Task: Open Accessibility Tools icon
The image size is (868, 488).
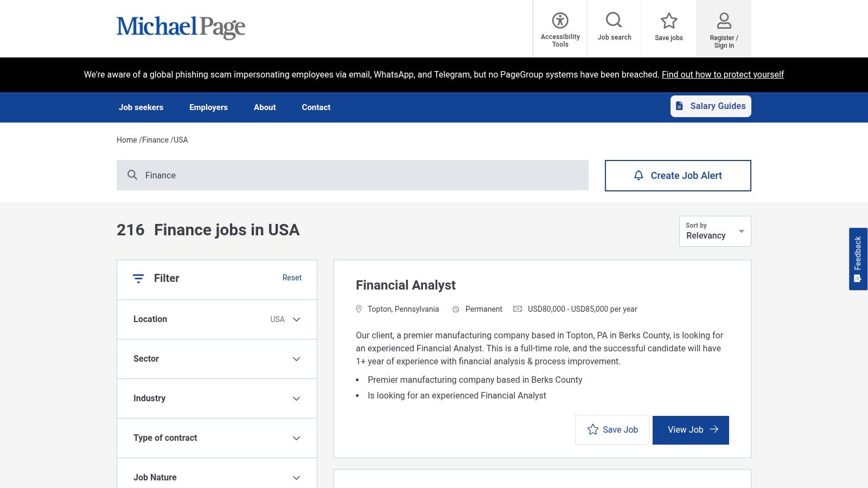Action: tap(560, 21)
